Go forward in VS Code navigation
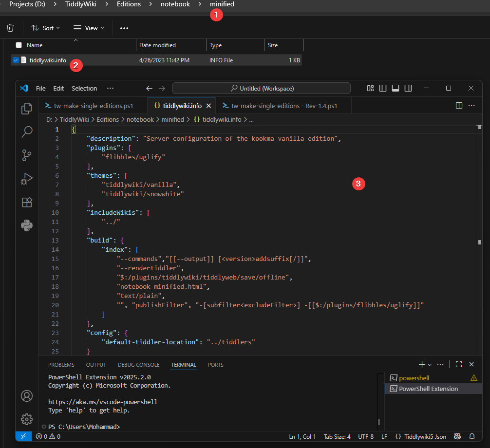Image resolution: width=490 pixels, height=448 pixels. pyautogui.click(x=162, y=89)
